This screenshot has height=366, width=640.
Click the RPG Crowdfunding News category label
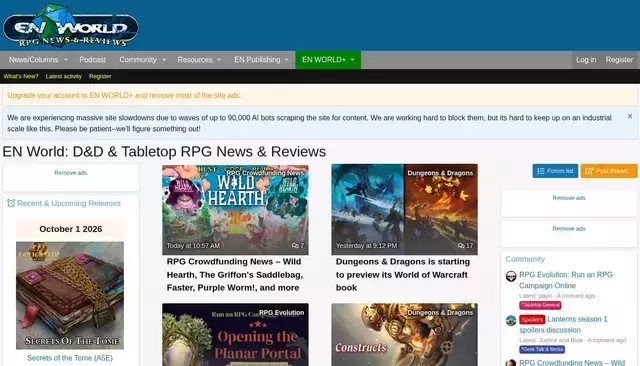(265, 173)
